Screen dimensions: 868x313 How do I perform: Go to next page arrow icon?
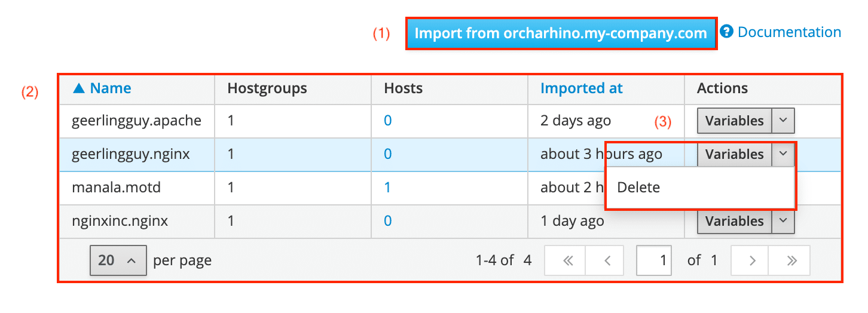(750, 260)
